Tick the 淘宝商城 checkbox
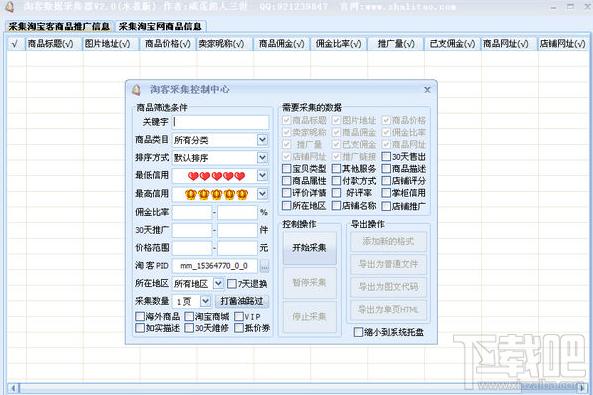Viewport: 593px width, 395px height. pos(189,316)
